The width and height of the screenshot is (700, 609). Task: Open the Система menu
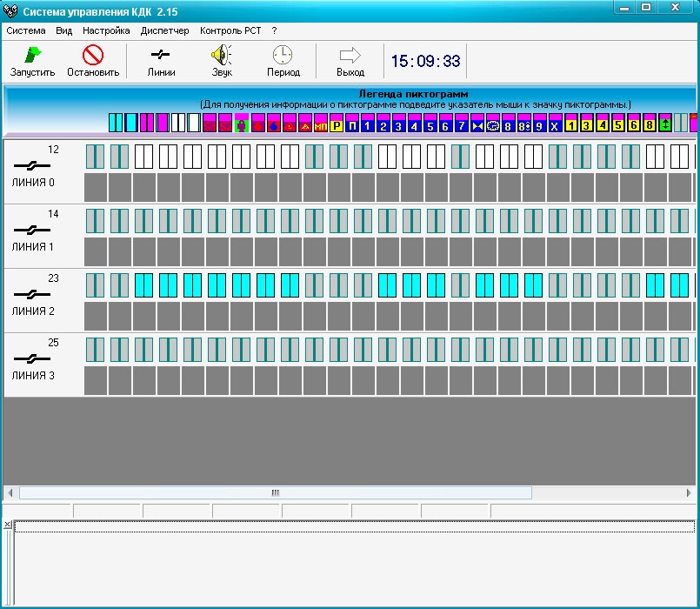[x=26, y=30]
